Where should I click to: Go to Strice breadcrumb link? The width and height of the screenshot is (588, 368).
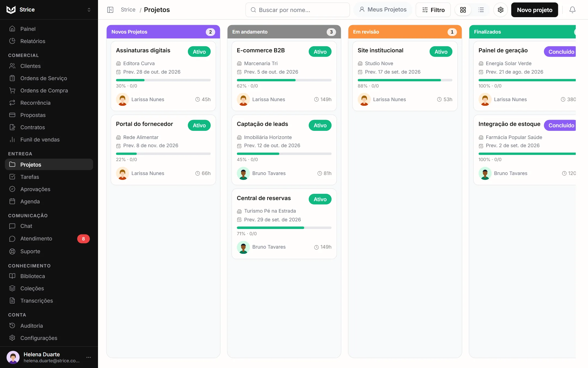coord(128,10)
